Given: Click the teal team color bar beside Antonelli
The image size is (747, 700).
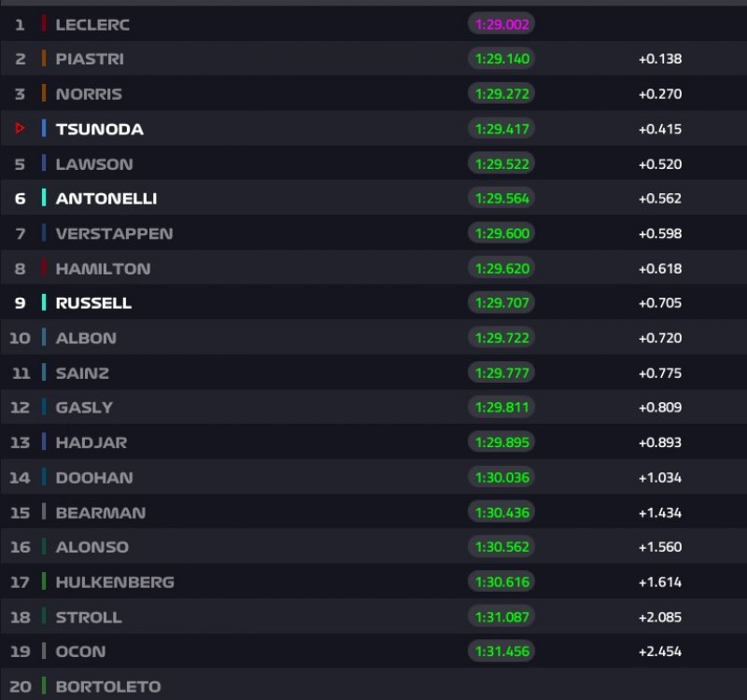Looking at the screenshot, I should 44,199.
